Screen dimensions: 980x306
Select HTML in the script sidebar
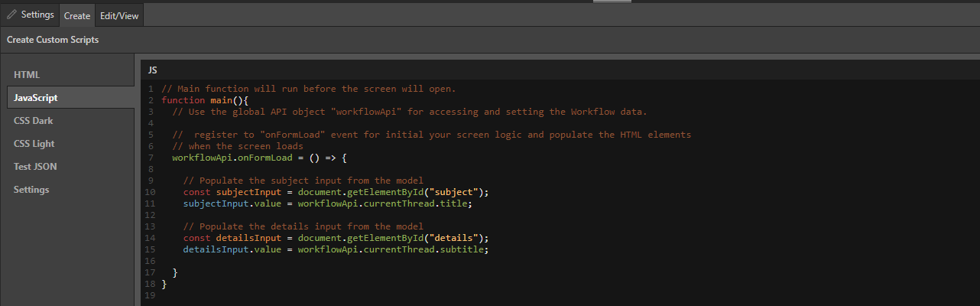pos(27,75)
